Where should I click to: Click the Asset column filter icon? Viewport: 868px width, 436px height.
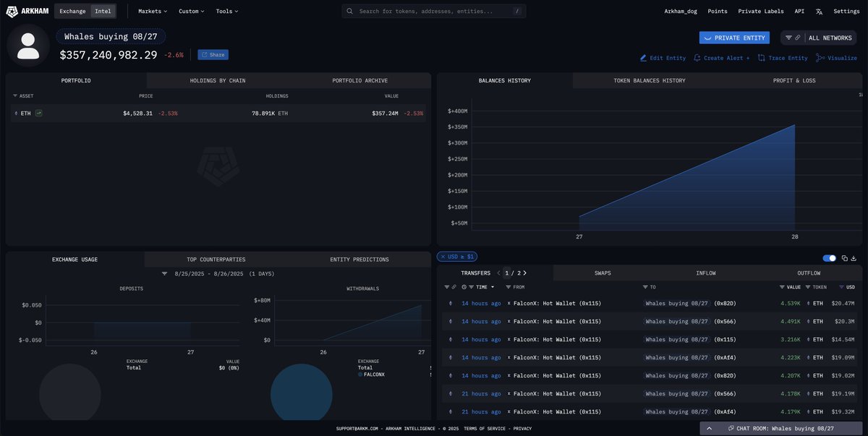click(x=15, y=95)
